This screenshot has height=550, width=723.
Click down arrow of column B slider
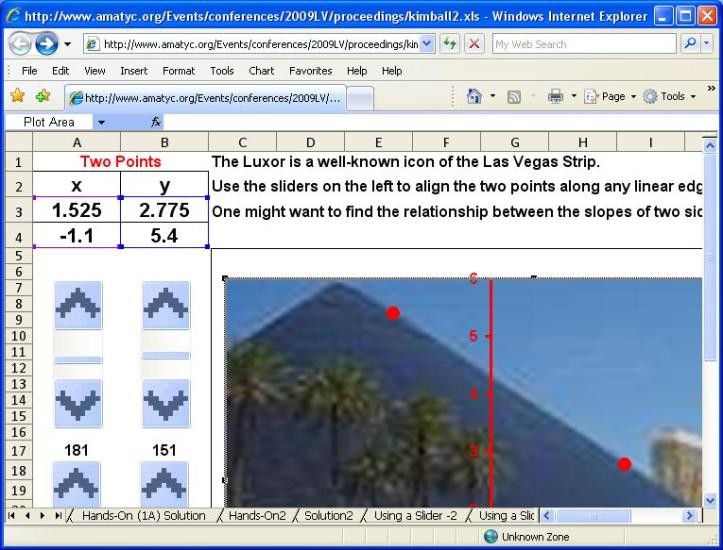pos(166,403)
